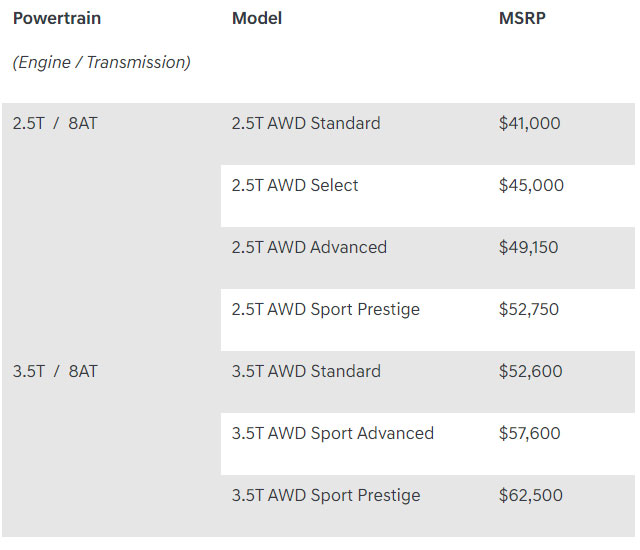
Task: Click the $57,600 MSRP value
Action: pos(530,433)
